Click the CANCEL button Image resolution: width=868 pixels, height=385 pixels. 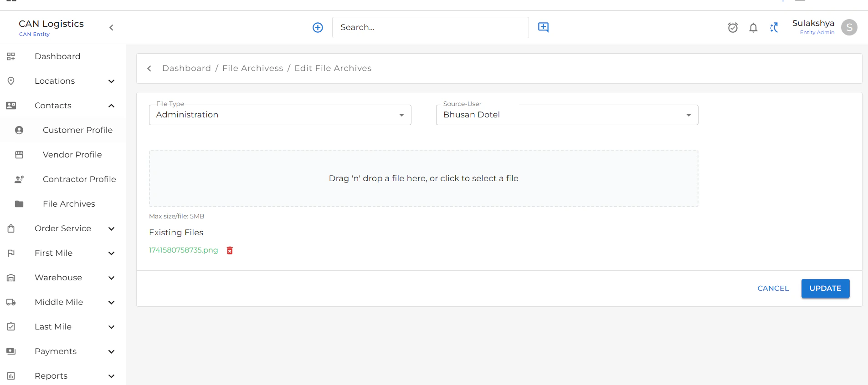coord(773,289)
